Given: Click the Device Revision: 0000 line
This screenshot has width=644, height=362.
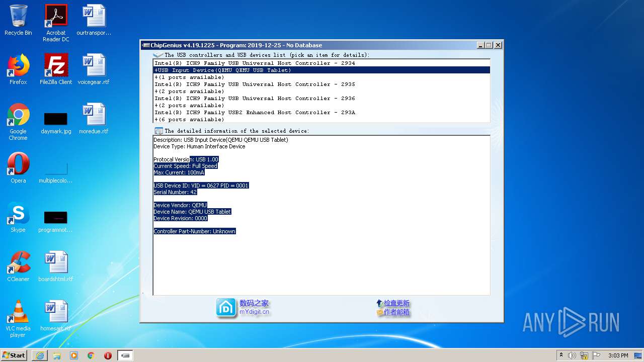Looking at the screenshot, I should (x=181, y=218).
